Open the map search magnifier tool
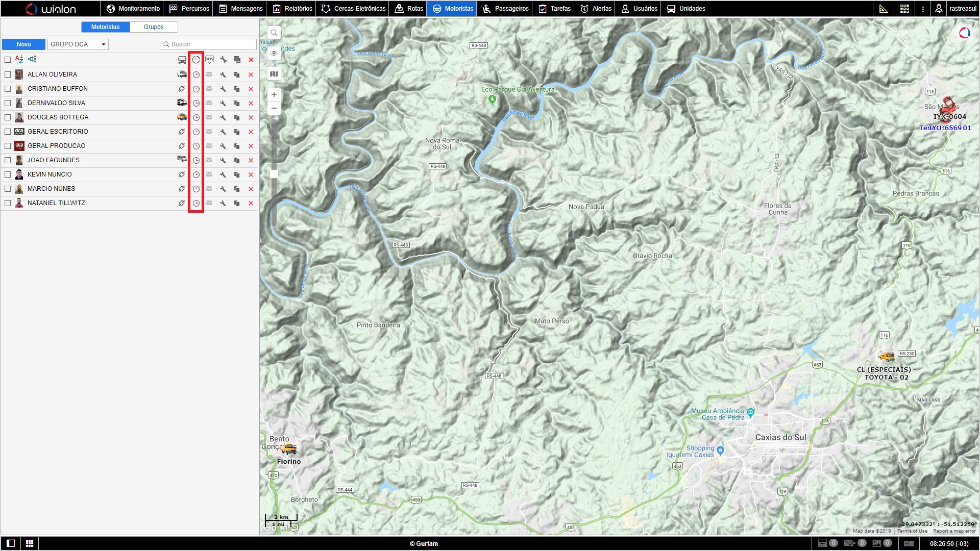This screenshot has height=551, width=980. [274, 33]
